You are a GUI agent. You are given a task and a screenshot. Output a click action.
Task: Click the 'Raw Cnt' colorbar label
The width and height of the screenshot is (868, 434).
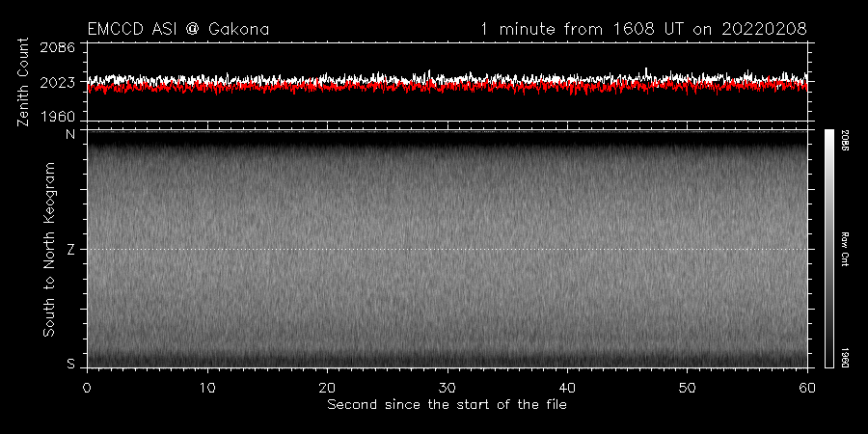pyautogui.click(x=845, y=249)
